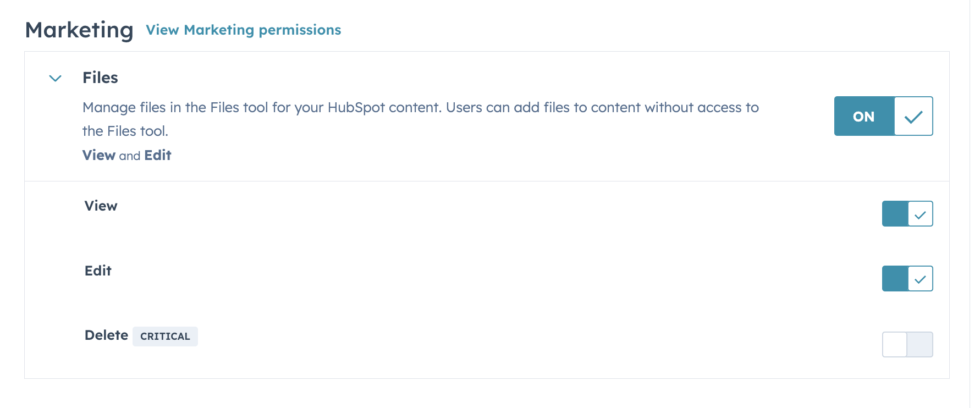This screenshot has height=408, width=980.
Task: Open the View Marketing permissions link
Action: pyautogui.click(x=243, y=30)
